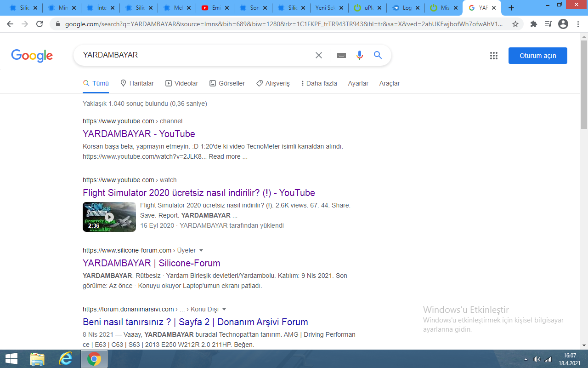Close the YouTube 'Em' tab
588x368 pixels.
[226, 8]
